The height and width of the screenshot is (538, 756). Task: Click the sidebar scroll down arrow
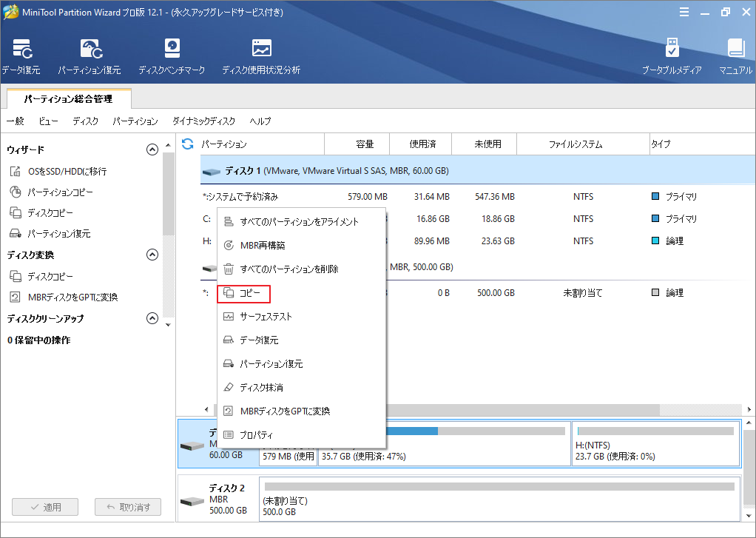pyautogui.click(x=168, y=325)
